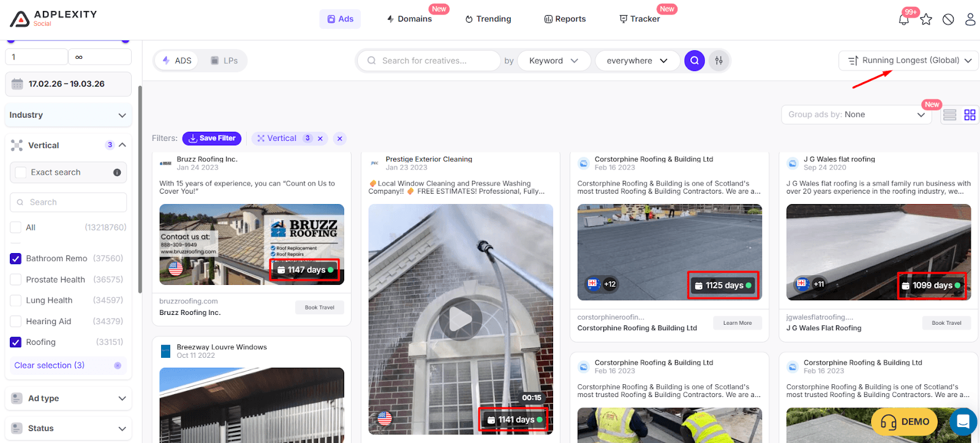Switch to ADS toggle option
The height and width of the screenshot is (443, 980).
177,61
